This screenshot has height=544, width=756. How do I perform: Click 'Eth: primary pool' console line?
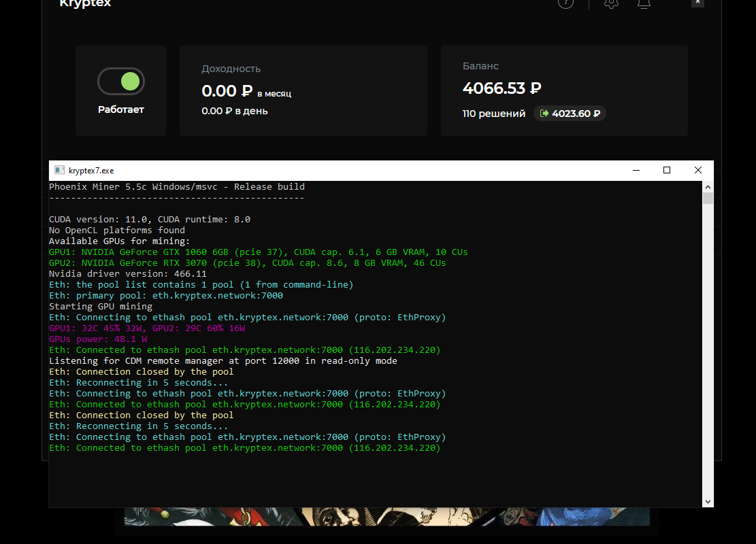tap(166, 295)
